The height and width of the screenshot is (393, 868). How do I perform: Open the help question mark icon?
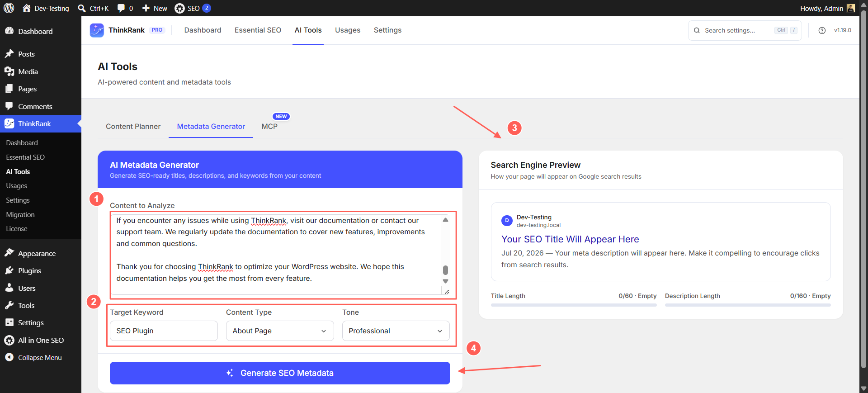pyautogui.click(x=822, y=30)
